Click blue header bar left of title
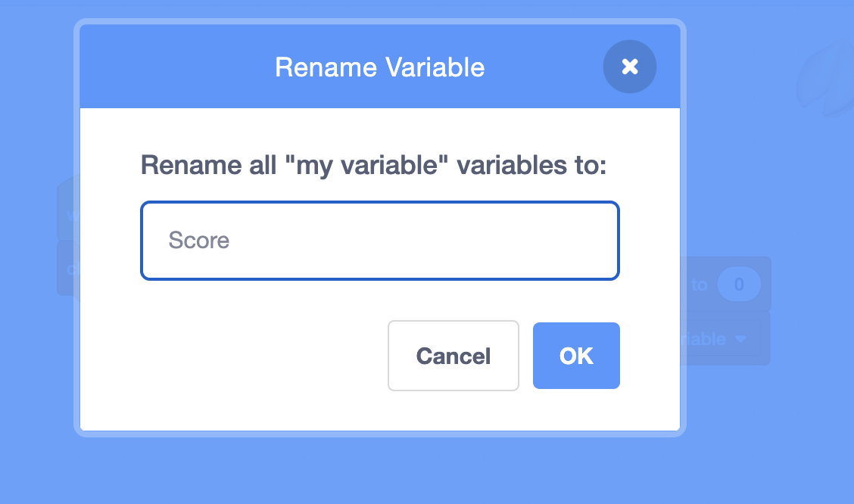The height and width of the screenshot is (504, 854). pos(174,67)
